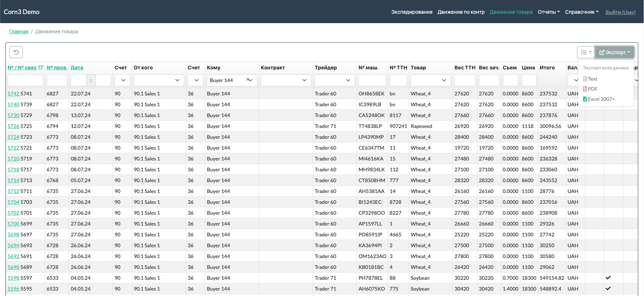Click the sort icon beside № / № связ
644x296 pixels.
[41, 68]
